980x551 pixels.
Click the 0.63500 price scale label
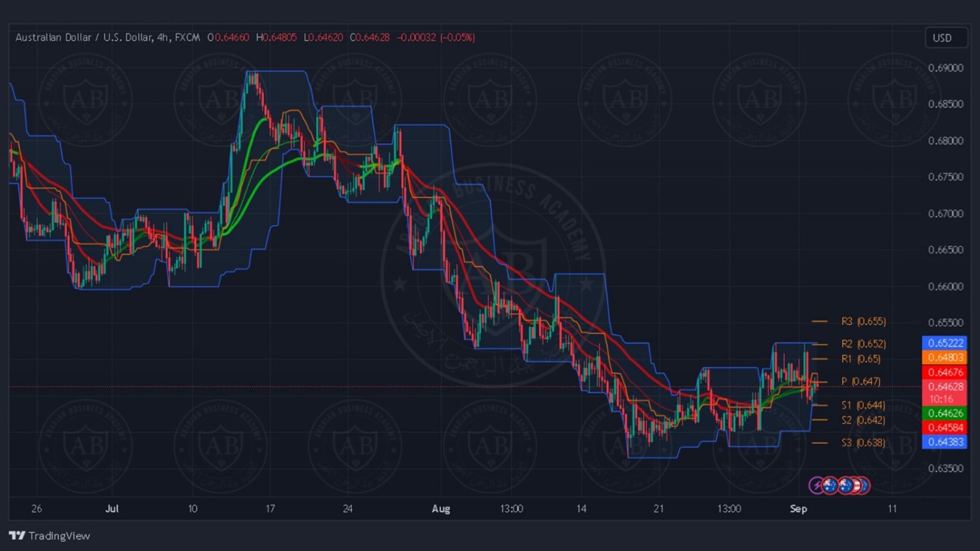pyautogui.click(x=945, y=468)
